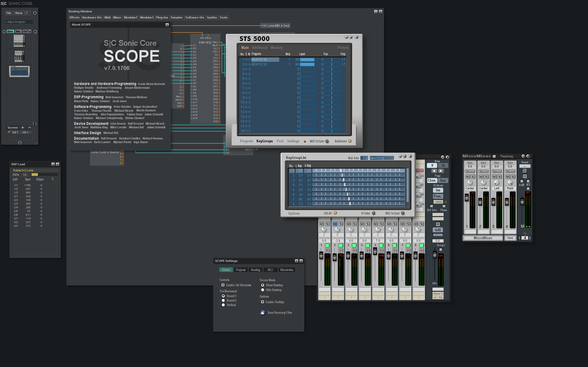This screenshot has width=588, height=367.
Task: Collapse the device panel with top arrow
Action: coord(35,13)
